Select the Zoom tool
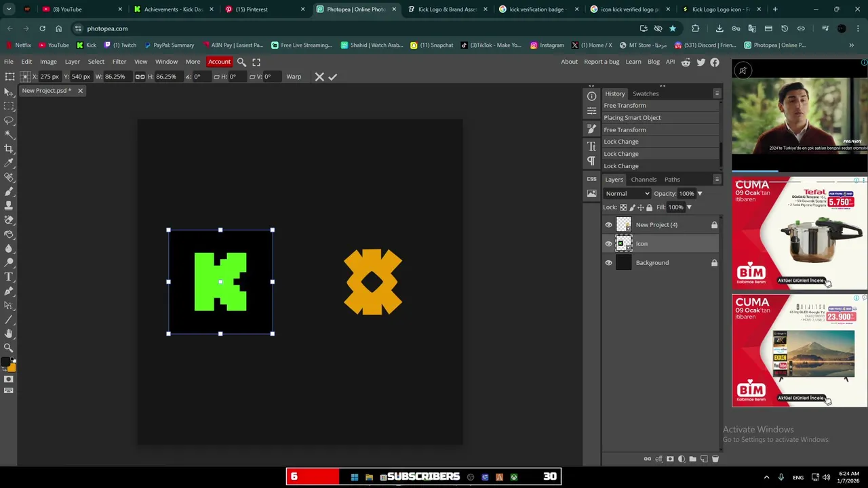 click(x=9, y=348)
